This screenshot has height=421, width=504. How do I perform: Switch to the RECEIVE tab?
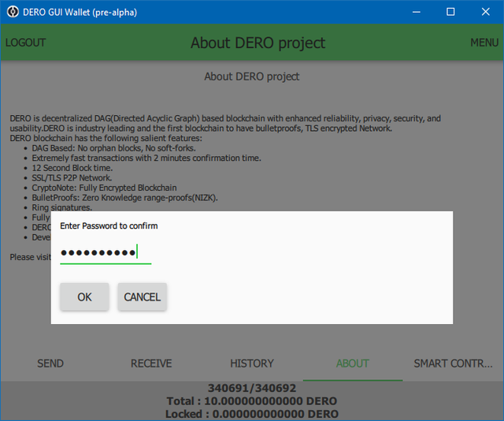(x=151, y=363)
